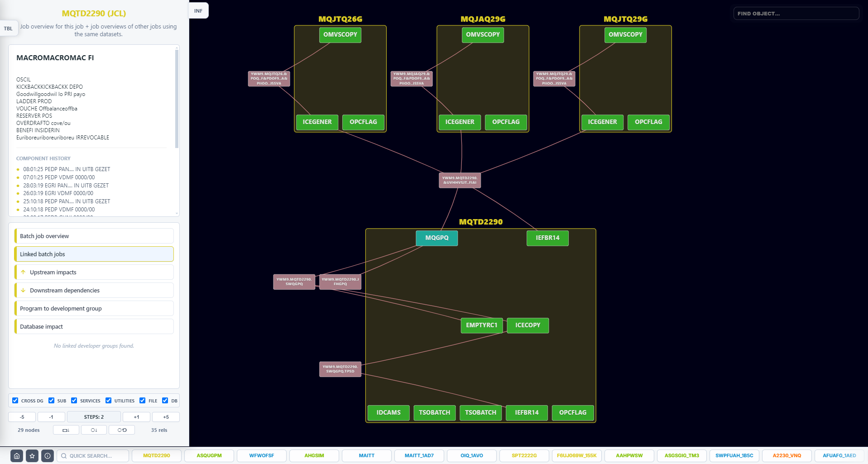Go to the home screen icon
This screenshot has width=868, height=464.
pyautogui.click(x=17, y=456)
